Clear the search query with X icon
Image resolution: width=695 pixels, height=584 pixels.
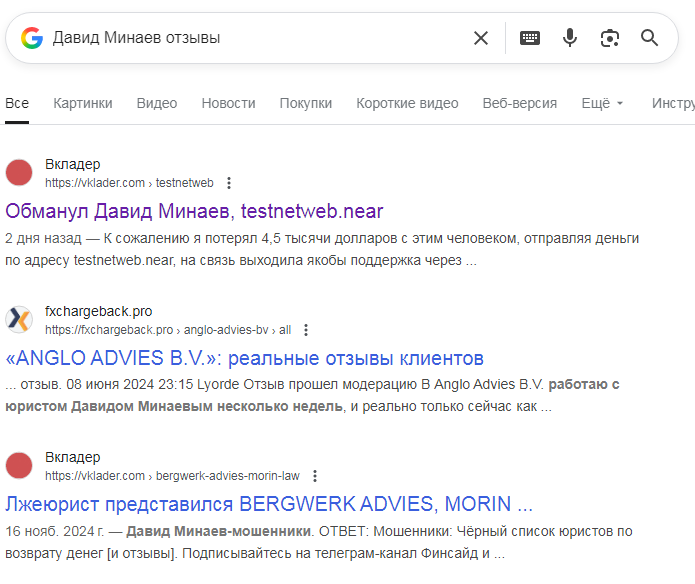point(481,38)
